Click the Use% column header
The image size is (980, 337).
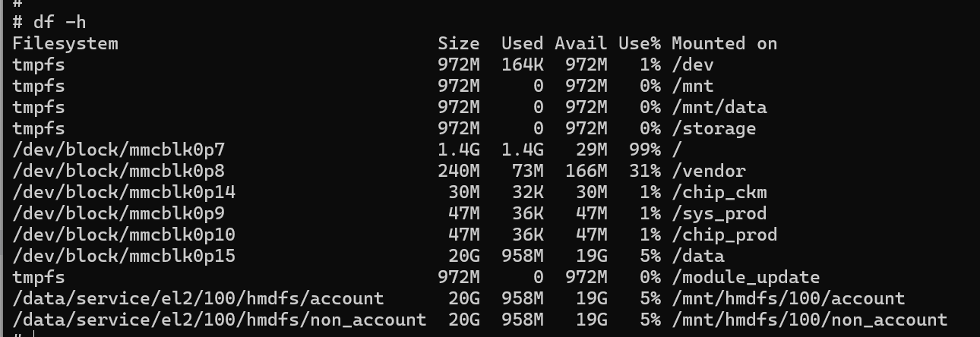click(639, 43)
